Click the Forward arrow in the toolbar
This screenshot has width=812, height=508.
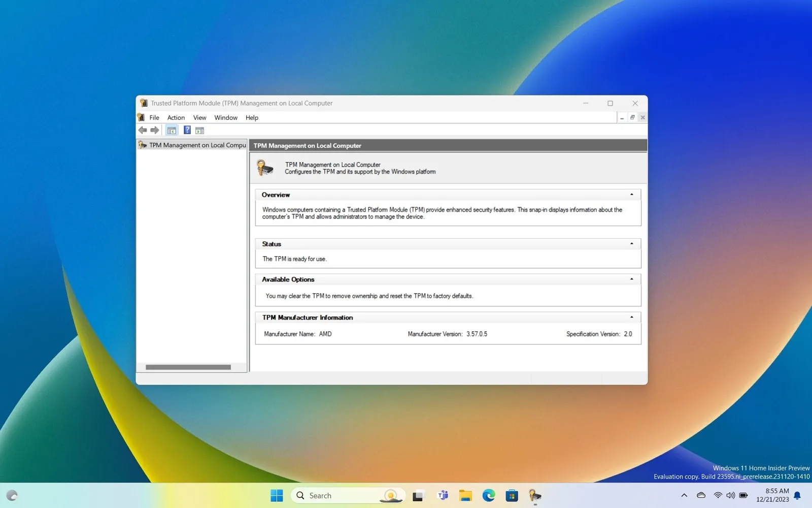pos(155,131)
